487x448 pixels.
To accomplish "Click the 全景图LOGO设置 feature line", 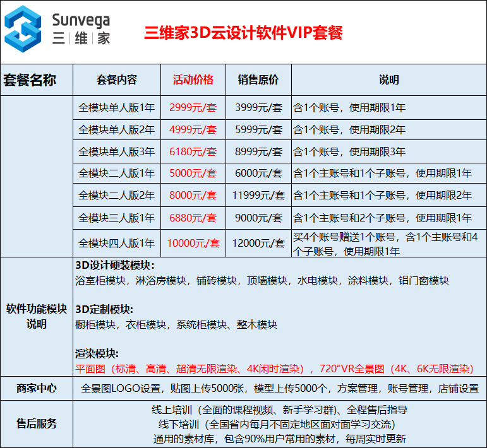I will pyautogui.click(x=280, y=389).
